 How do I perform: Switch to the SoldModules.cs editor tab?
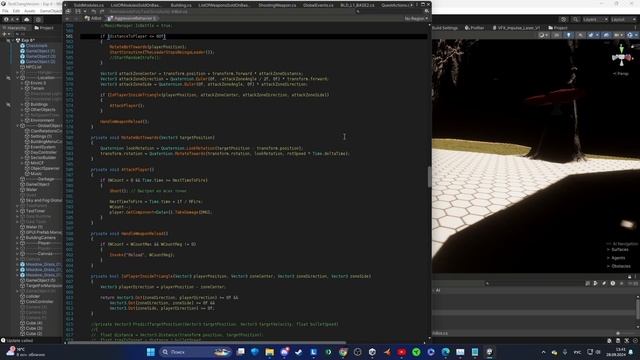pos(89,5)
